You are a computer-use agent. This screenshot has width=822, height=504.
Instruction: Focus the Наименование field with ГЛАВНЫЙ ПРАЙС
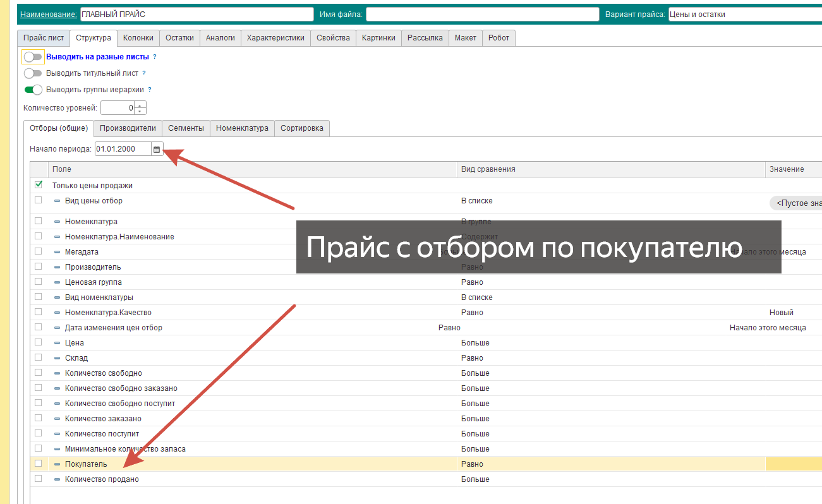tap(196, 14)
